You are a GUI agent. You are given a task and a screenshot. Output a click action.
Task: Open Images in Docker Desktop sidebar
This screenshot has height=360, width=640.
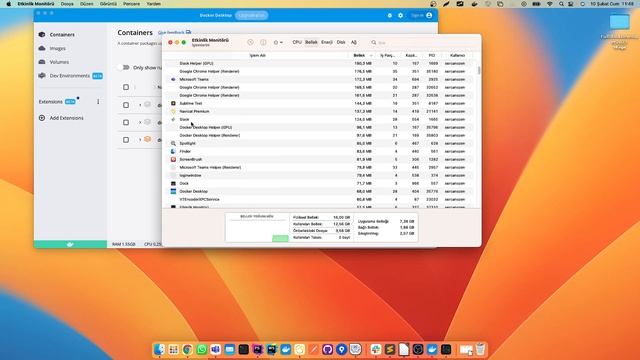[x=58, y=48]
